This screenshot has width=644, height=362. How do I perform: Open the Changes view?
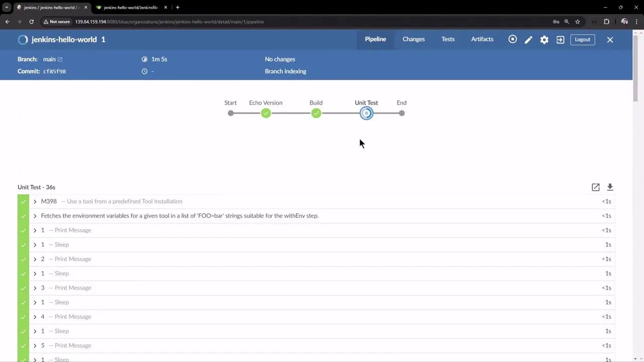pyautogui.click(x=414, y=39)
